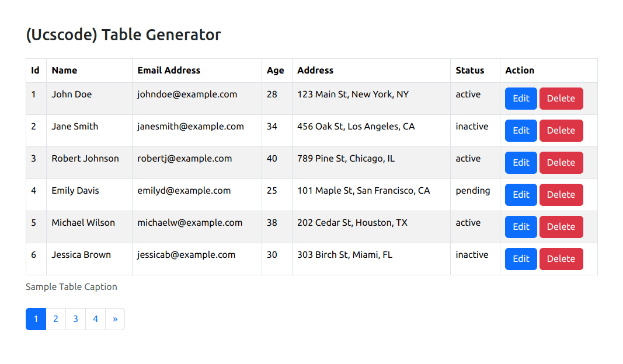Click the Status column header
Viewport: 623px width, 364px height.
pyautogui.click(x=470, y=71)
